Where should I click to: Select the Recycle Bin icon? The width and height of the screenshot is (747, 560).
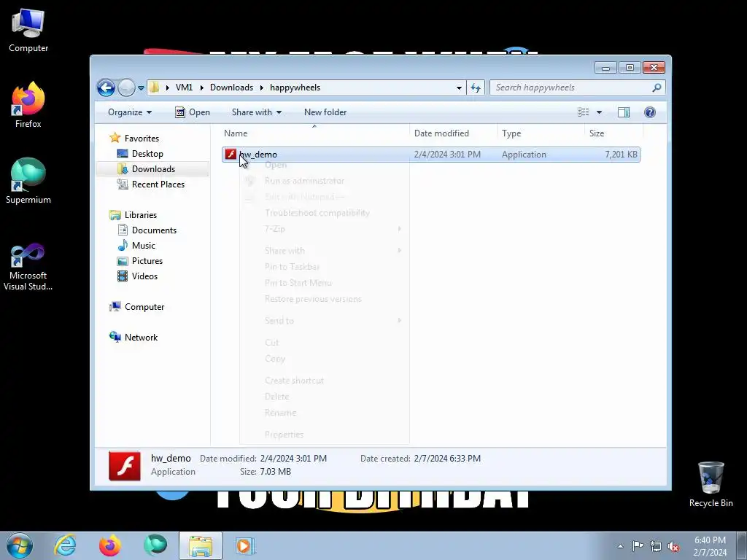pos(711,484)
